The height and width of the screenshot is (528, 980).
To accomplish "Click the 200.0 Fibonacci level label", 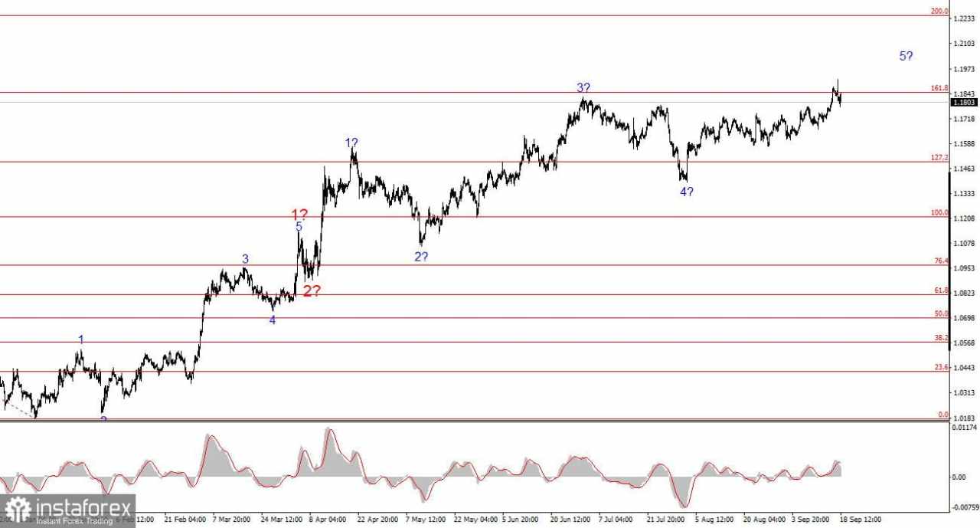I will point(939,11).
